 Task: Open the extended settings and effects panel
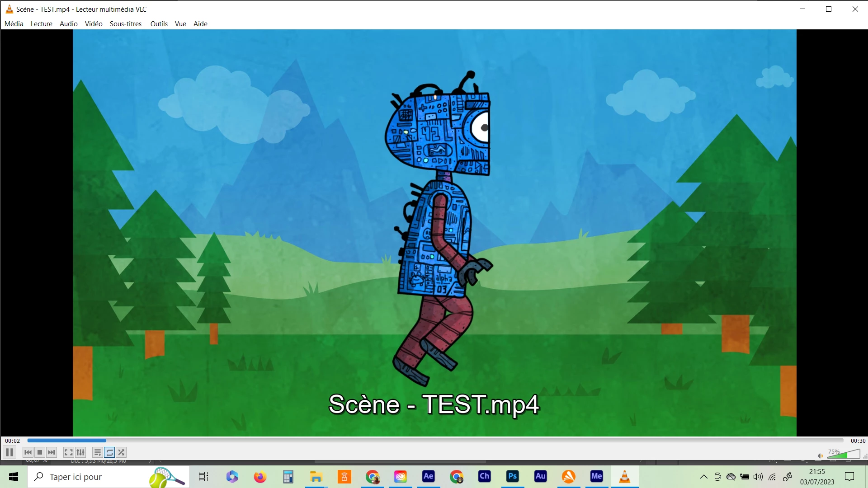tap(80, 452)
